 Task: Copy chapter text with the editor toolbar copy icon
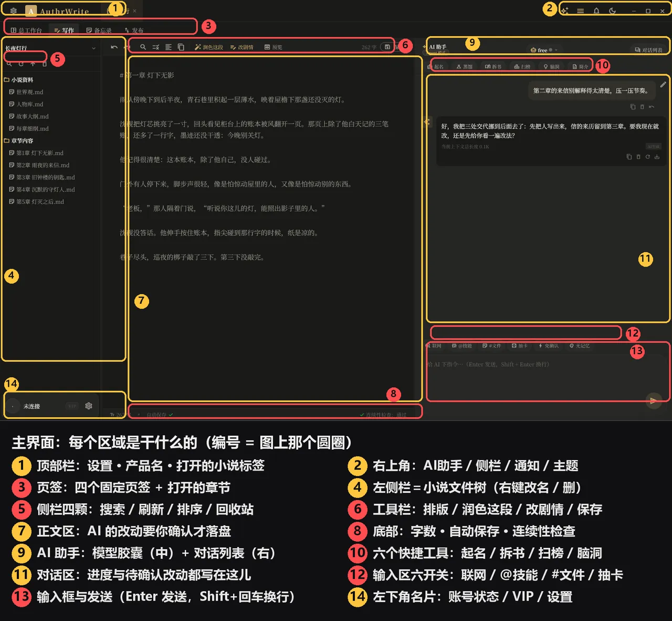click(181, 47)
